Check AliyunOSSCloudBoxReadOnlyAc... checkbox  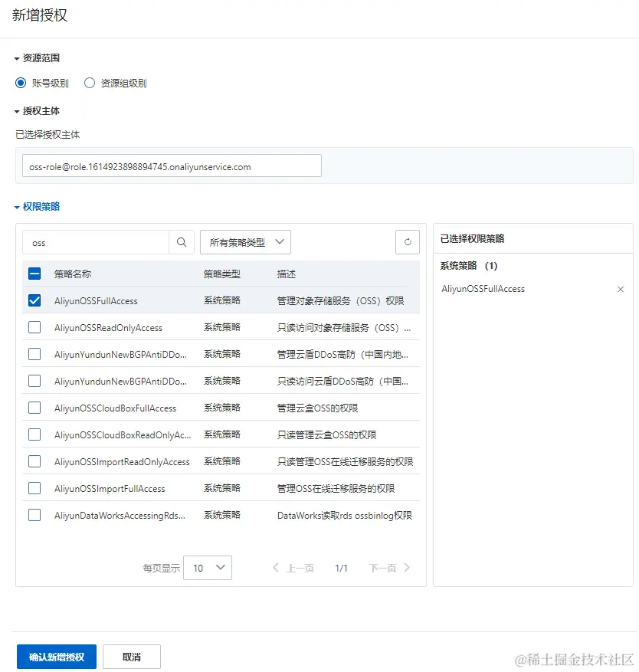click(x=34, y=434)
